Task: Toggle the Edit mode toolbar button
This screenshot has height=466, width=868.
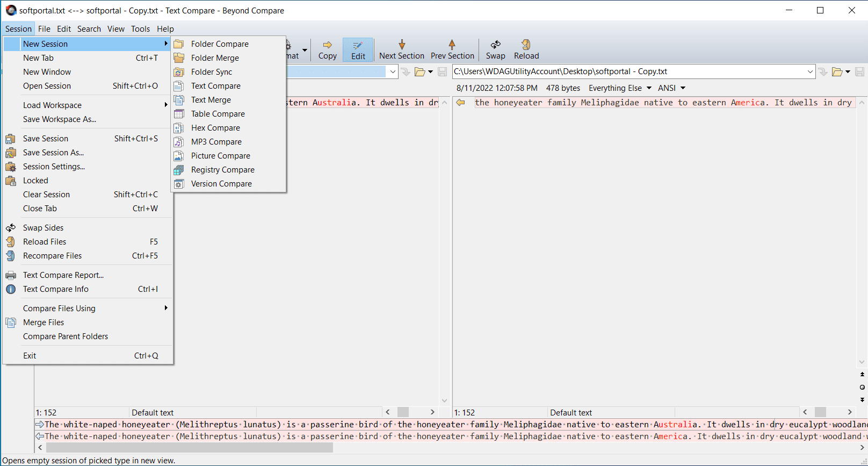Action: [358, 50]
